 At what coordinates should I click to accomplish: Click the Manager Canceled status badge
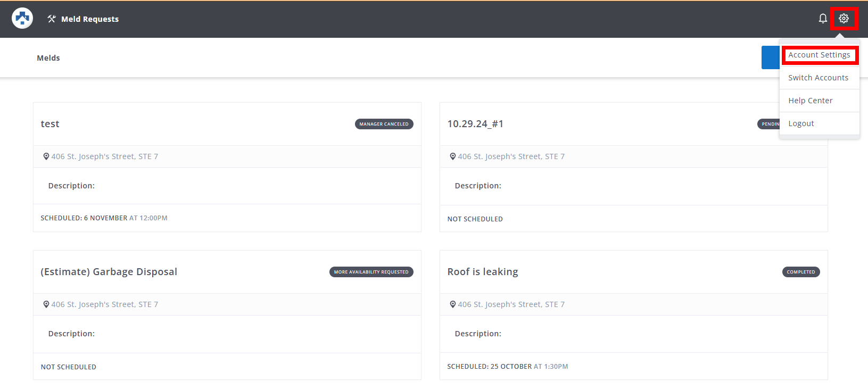[384, 124]
